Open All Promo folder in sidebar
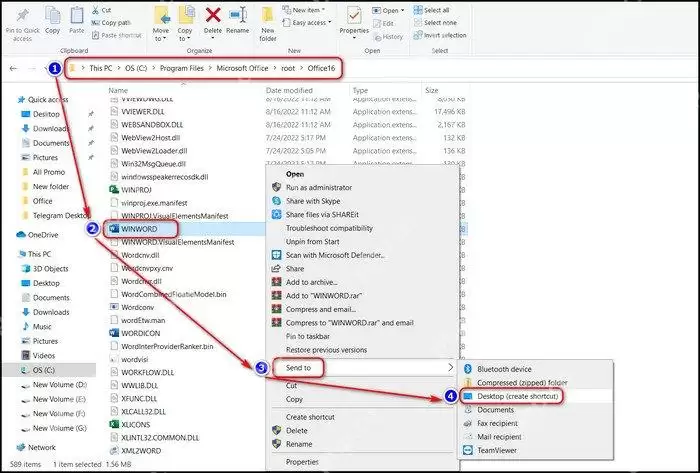The image size is (700, 473). coord(44,172)
